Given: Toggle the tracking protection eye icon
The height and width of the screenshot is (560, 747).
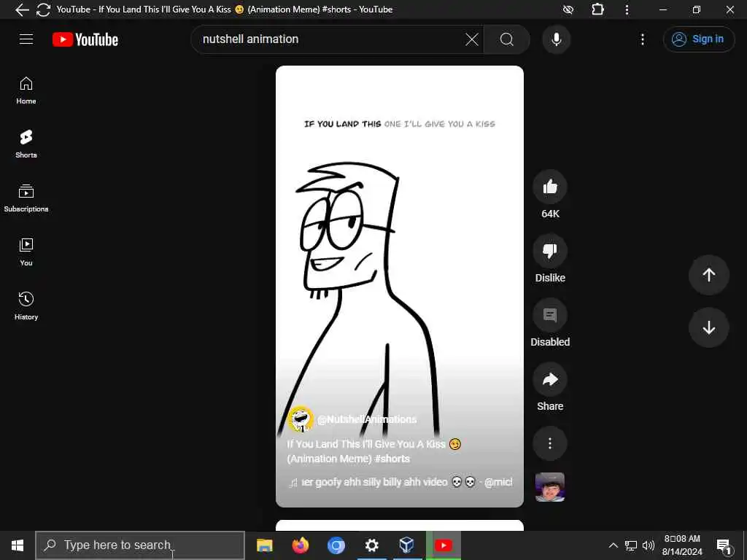Looking at the screenshot, I should 568,9.
